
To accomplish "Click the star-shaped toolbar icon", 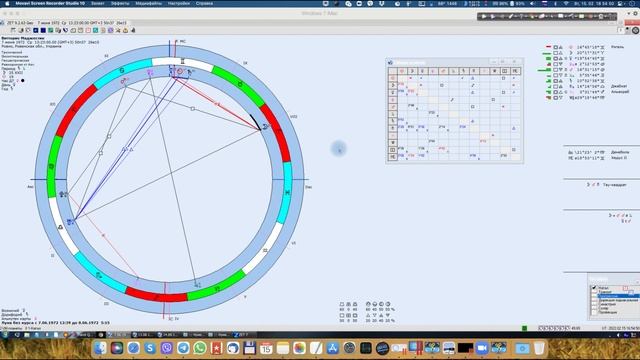I will tap(118, 30).
